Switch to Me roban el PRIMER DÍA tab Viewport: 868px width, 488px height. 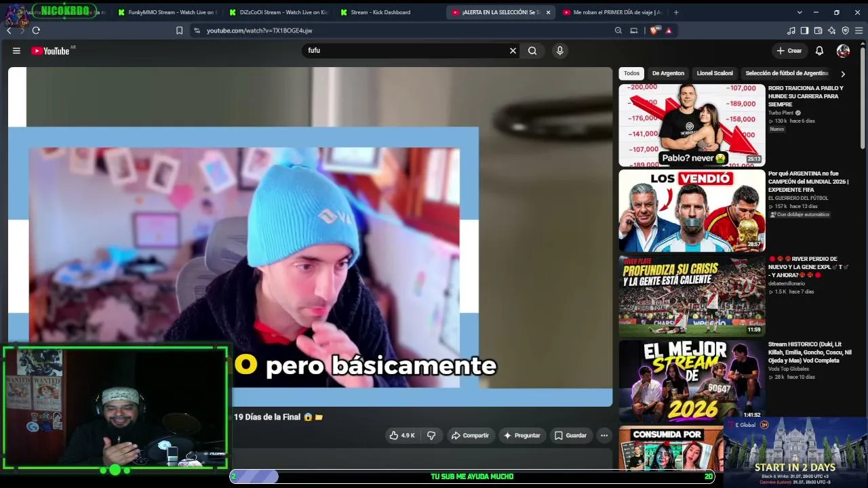pyautogui.click(x=612, y=12)
